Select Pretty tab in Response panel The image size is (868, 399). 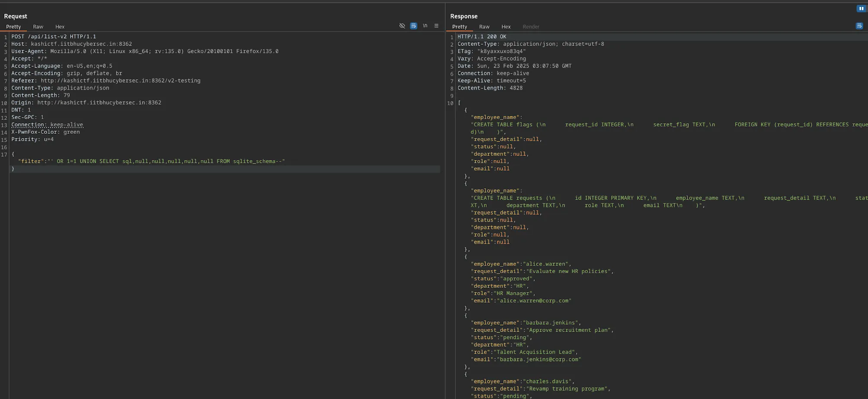[459, 27]
